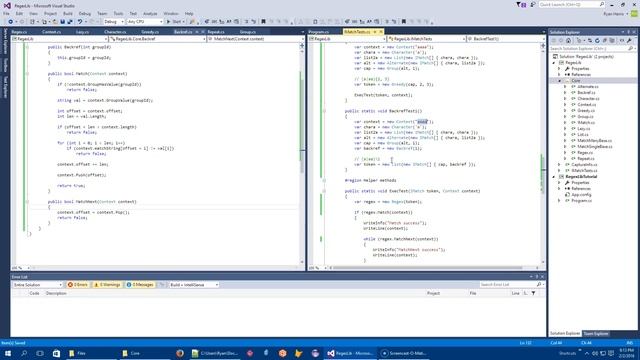Switch to the Context.cs editor tab
640x360 pixels.
(51, 32)
